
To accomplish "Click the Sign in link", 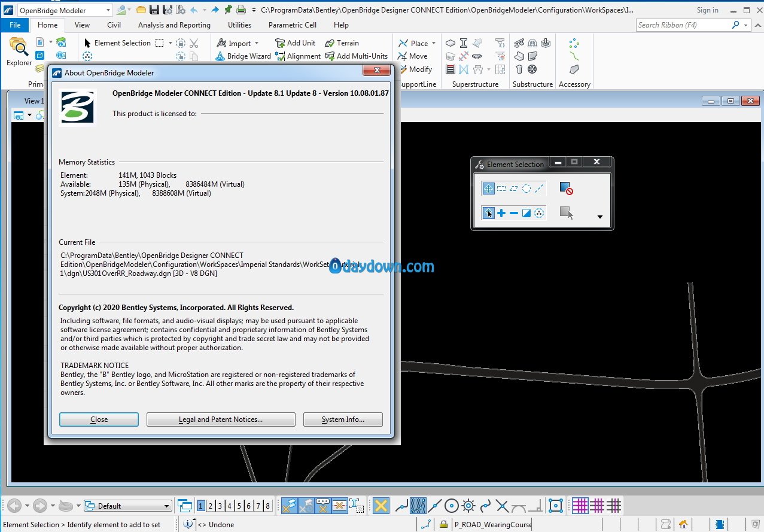I will [x=708, y=10].
